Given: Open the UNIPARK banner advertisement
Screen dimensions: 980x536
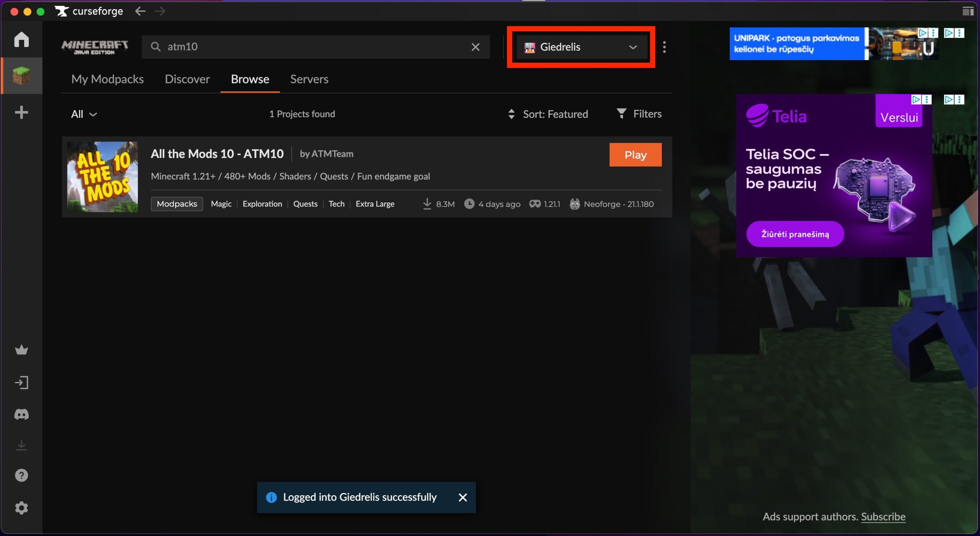Looking at the screenshot, I should click(834, 44).
